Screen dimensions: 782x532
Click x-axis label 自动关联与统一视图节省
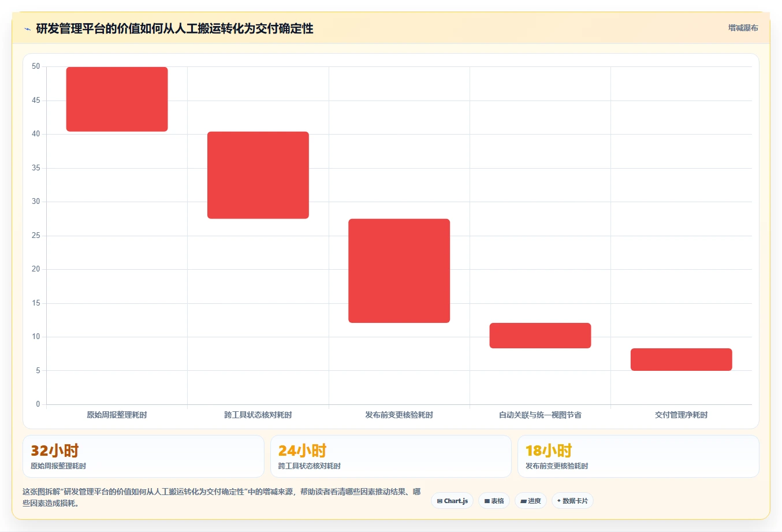tap(540, 415)
